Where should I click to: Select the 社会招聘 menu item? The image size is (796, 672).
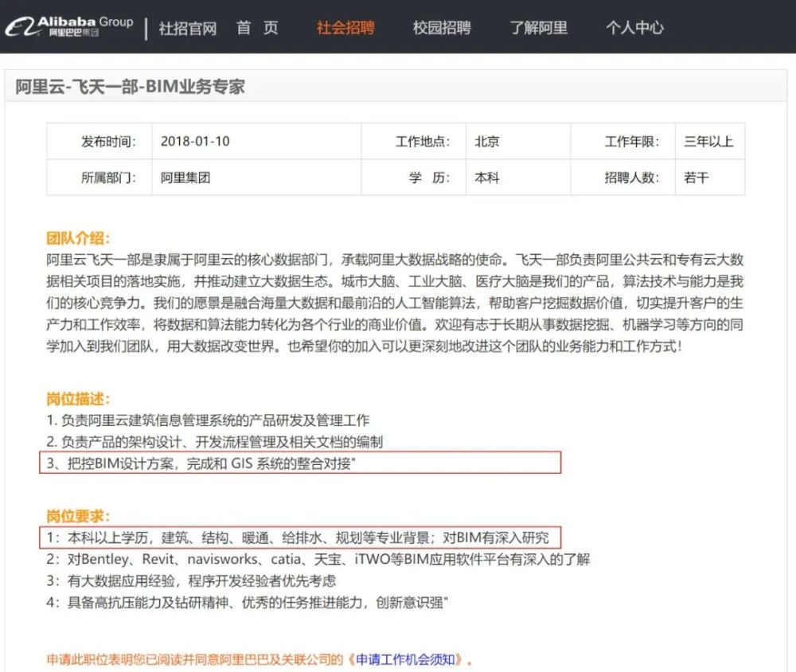(x=345, y=27)
